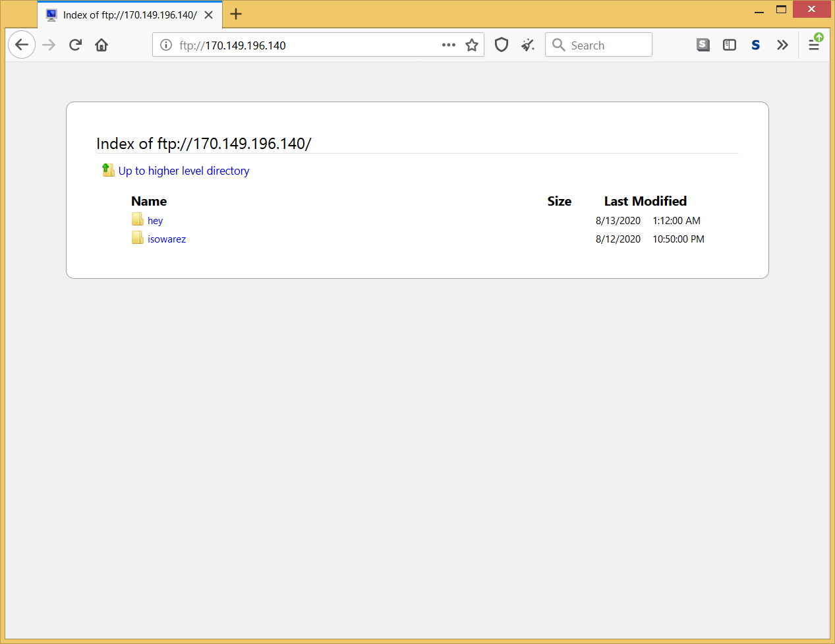Select the Index of ftp://170.149.196.140/ tab

tap(130, 15)
